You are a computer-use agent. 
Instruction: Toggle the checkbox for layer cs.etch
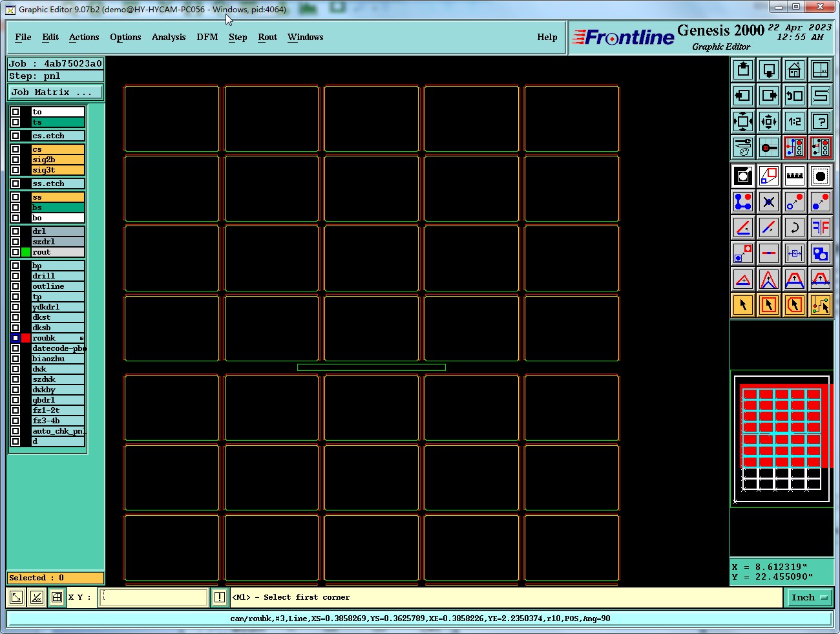[16, 136]
